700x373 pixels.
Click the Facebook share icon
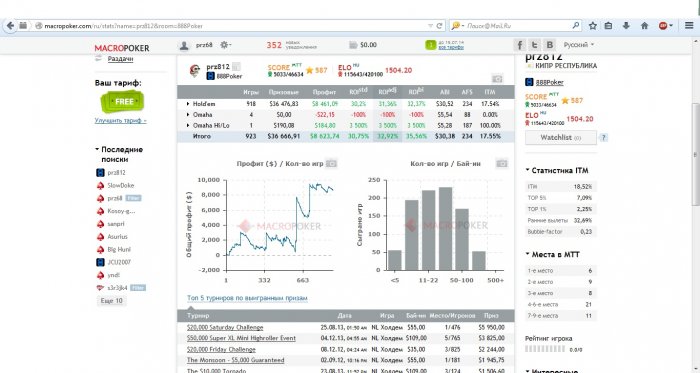519,45
